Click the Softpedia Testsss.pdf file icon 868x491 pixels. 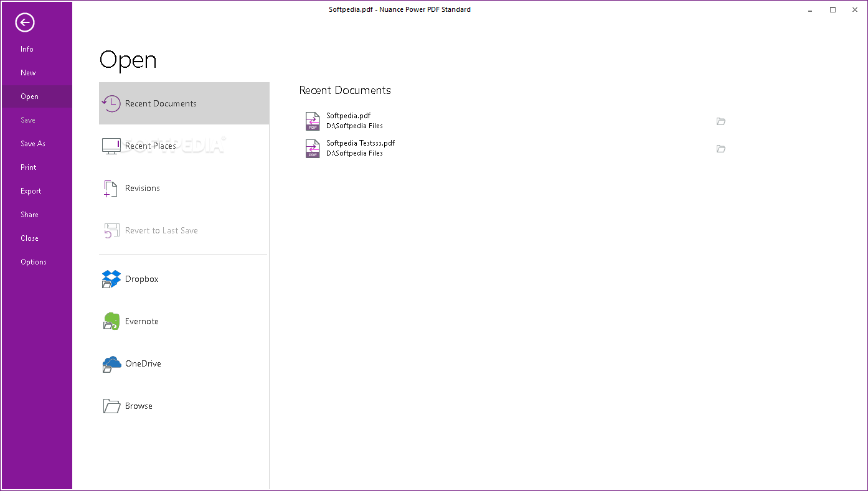click(313, 148)
